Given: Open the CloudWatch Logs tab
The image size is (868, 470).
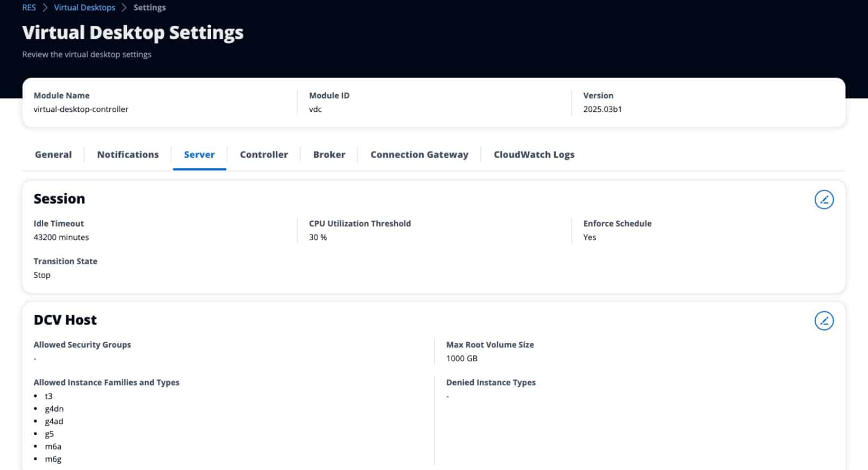Looking at the screenshot, I should [534, 155].
